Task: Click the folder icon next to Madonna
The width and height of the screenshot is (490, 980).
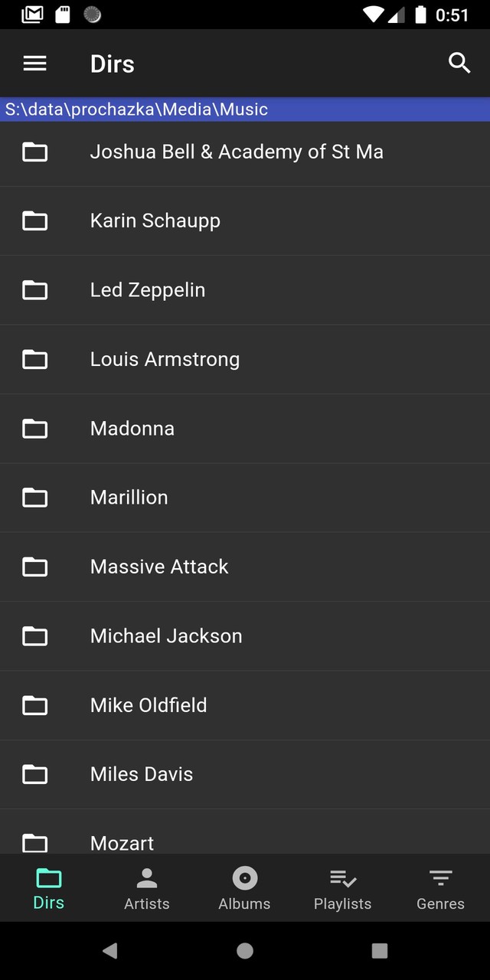Action: (x=35, y=429)
